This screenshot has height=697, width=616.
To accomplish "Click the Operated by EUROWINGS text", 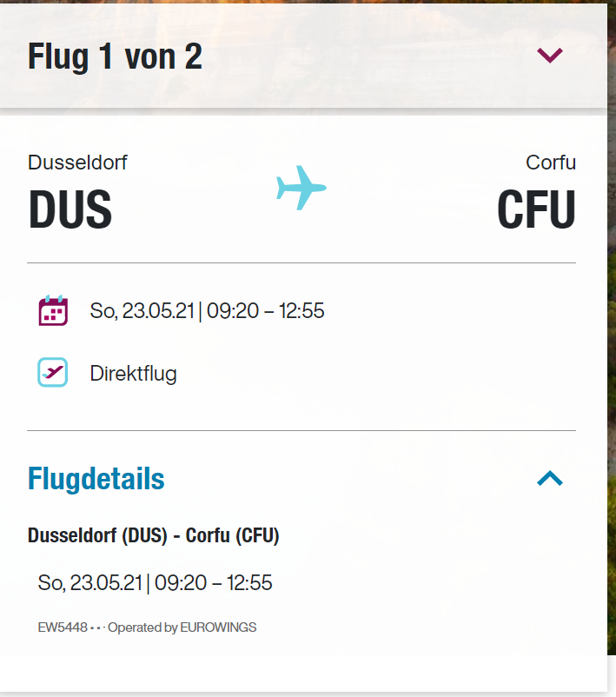I will click(x=182, y=627).
